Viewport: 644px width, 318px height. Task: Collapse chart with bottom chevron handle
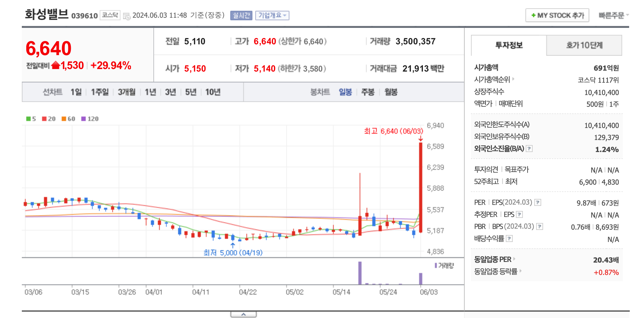click(244, 314)
